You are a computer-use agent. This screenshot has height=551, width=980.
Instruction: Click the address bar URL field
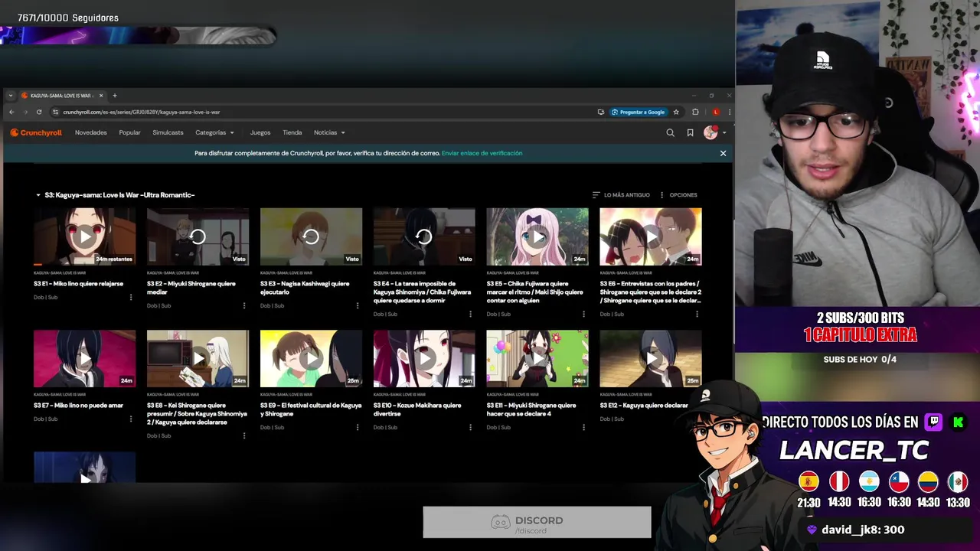pos(322,112)
